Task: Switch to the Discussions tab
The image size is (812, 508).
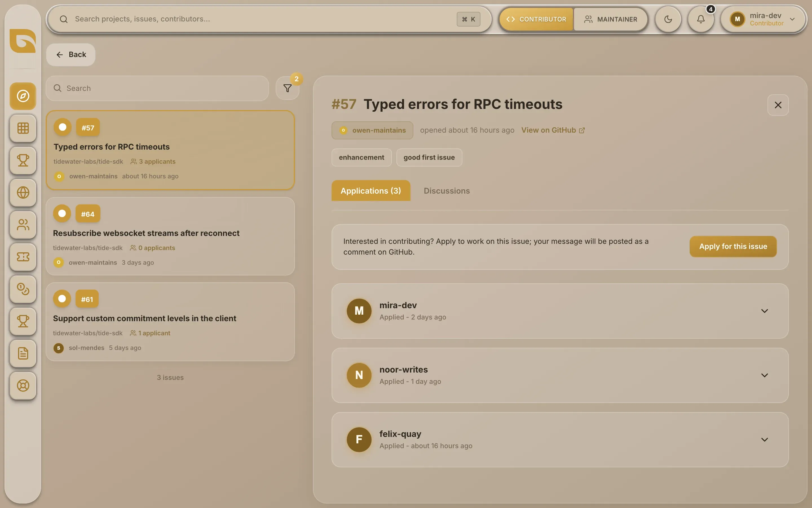Action: click(x=447, y=190)
